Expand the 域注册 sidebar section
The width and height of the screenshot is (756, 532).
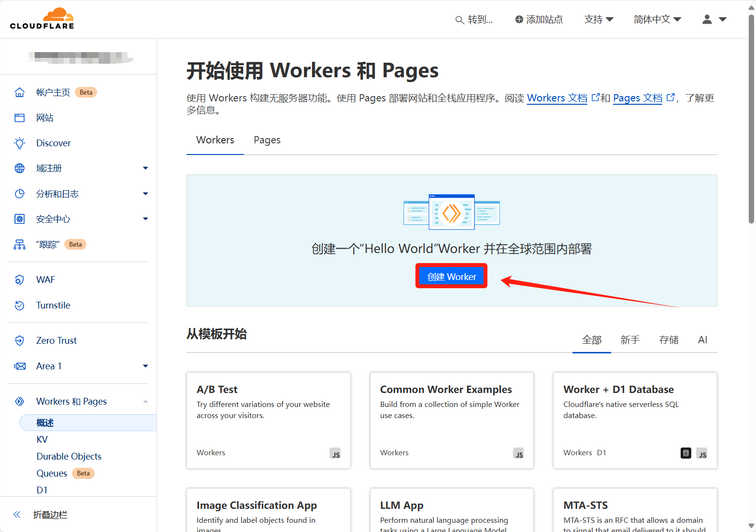(x=145, y=168)
